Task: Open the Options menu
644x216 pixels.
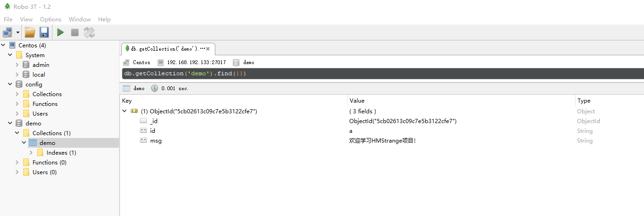Action: click(51, 19)
